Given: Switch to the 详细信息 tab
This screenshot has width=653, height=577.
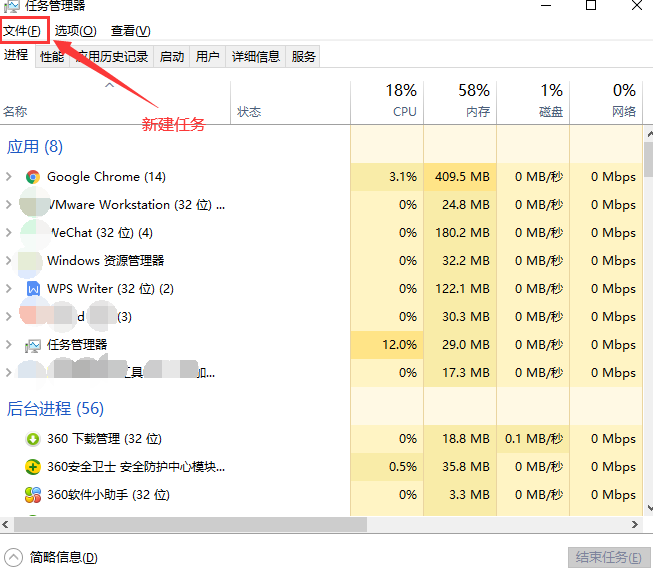Looking at the screenshot, I should click(256, 57).
